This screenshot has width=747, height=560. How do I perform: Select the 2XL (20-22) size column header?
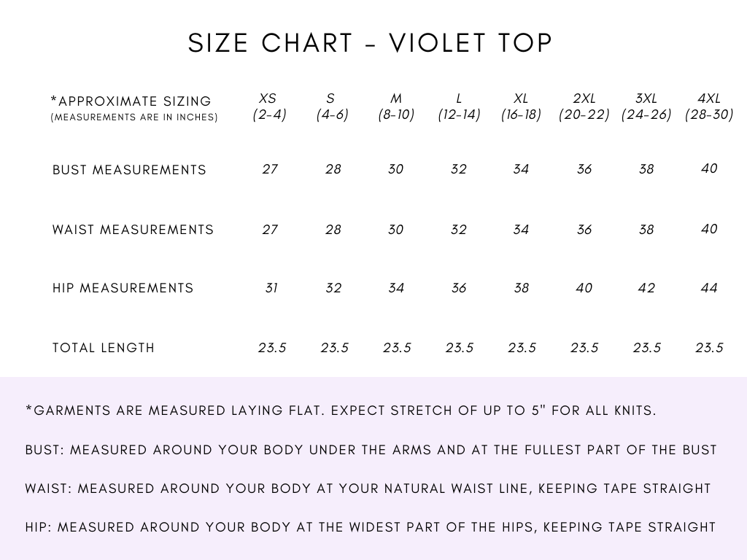click(584, 106)
